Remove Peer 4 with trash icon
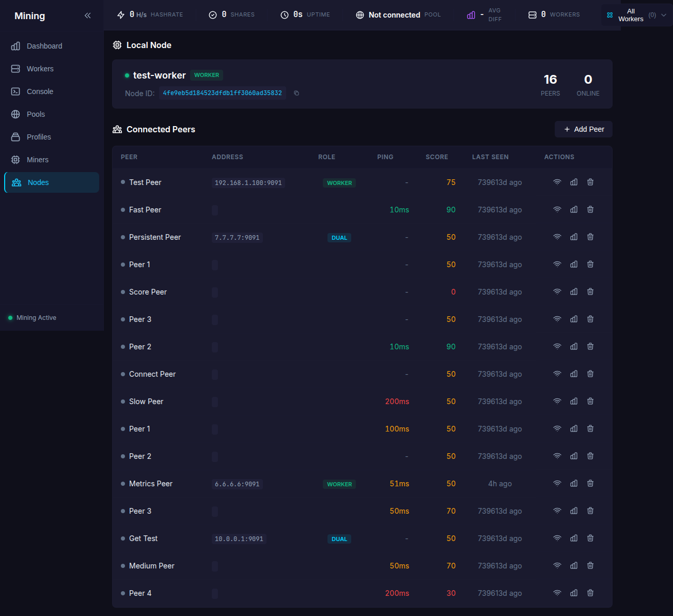The height and width of the screenshot is (616, 673). 590,593
